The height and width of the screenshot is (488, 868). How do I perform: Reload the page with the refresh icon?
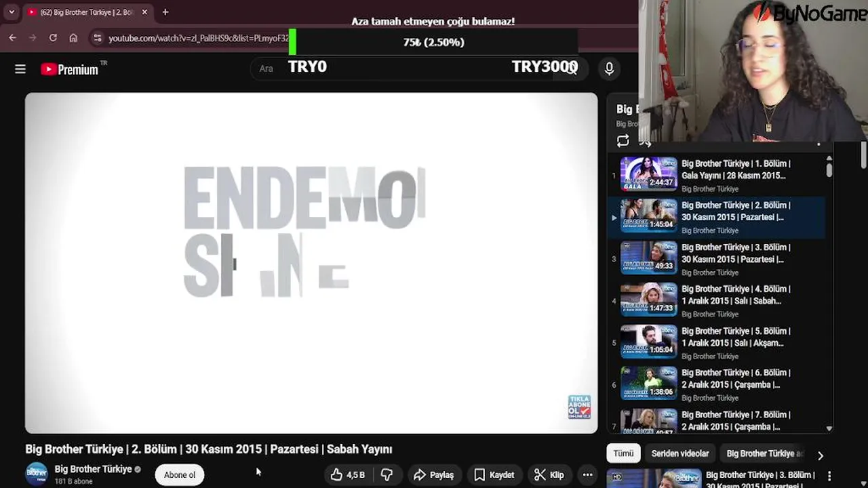click(x=53, y=38)
